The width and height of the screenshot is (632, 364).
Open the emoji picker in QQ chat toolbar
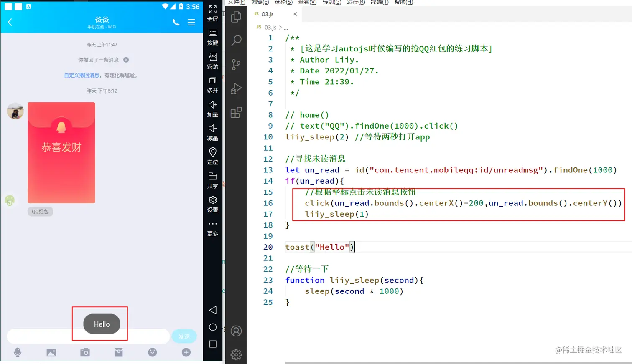153,352
